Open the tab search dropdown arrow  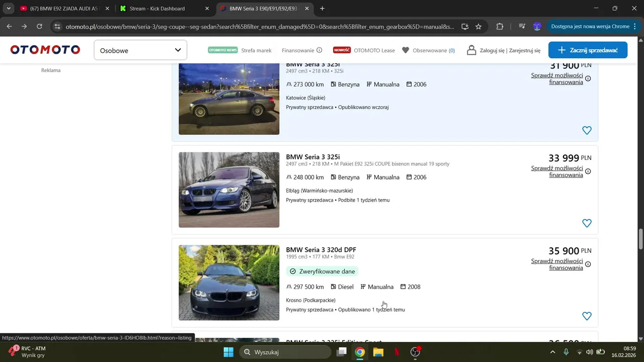pyautogui.click(x=9, y=9)
